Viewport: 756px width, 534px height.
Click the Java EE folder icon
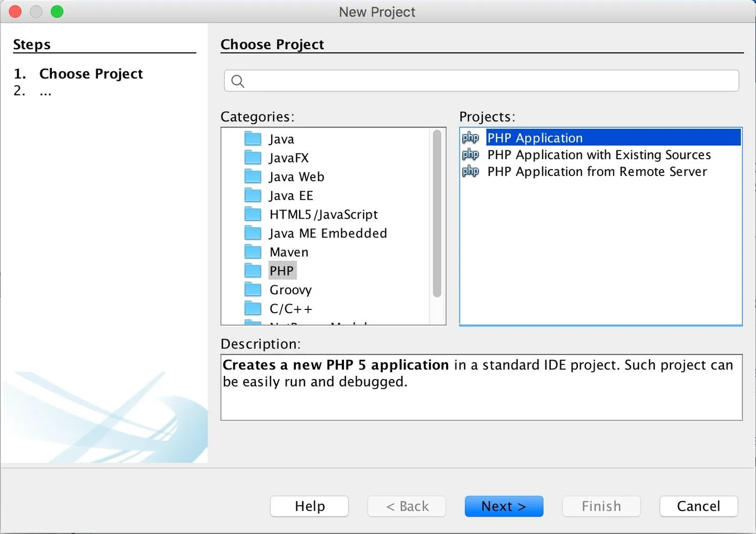[x=253, y=195]
